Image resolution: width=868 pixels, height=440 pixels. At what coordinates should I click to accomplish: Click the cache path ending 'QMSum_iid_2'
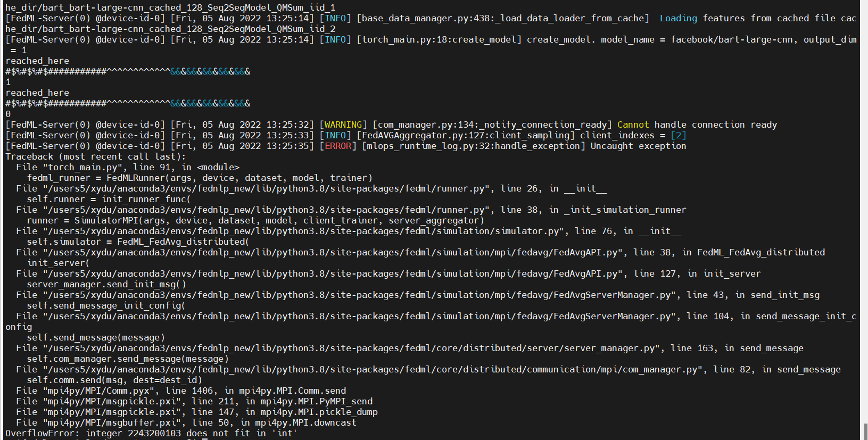(170, 29)
